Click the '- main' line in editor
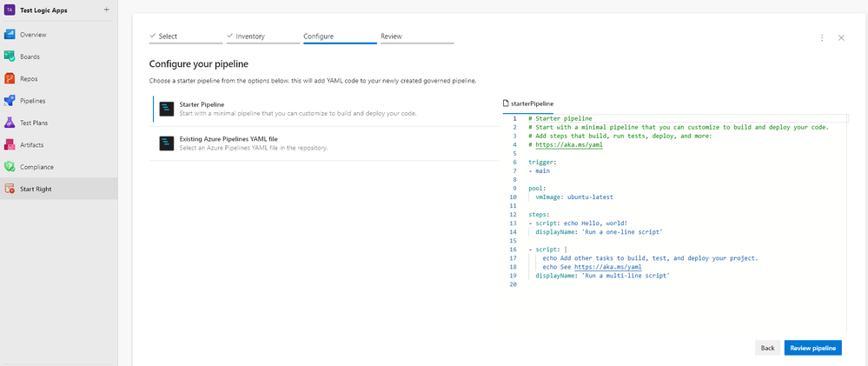This screenshot has height=366, width=868. (540, 171)
